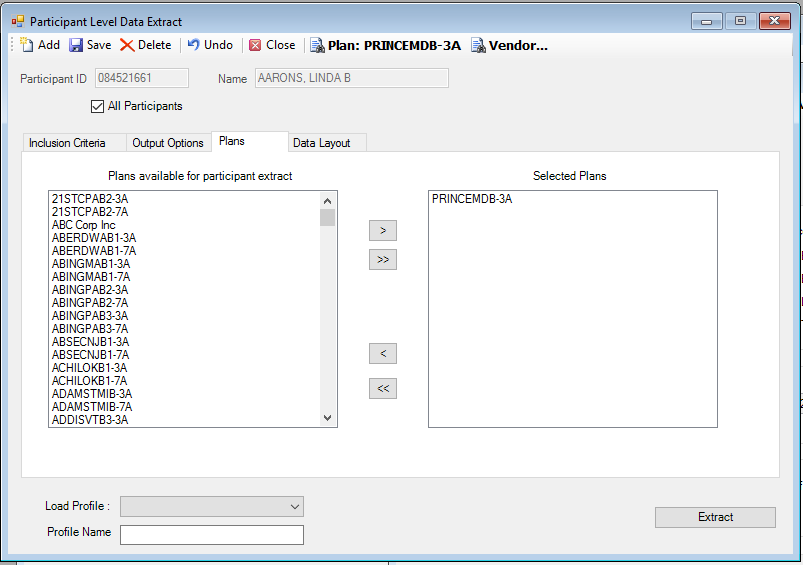Expand the Load Profile dropdown
This screenshot has width=803, height=565.
(294, 507)
